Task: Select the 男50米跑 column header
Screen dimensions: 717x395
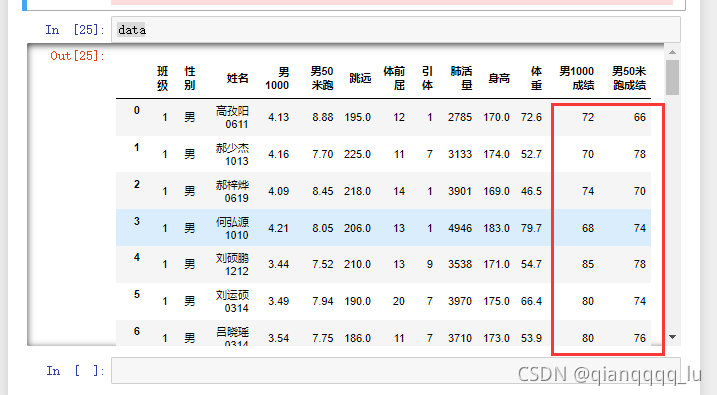Action: 322,78
